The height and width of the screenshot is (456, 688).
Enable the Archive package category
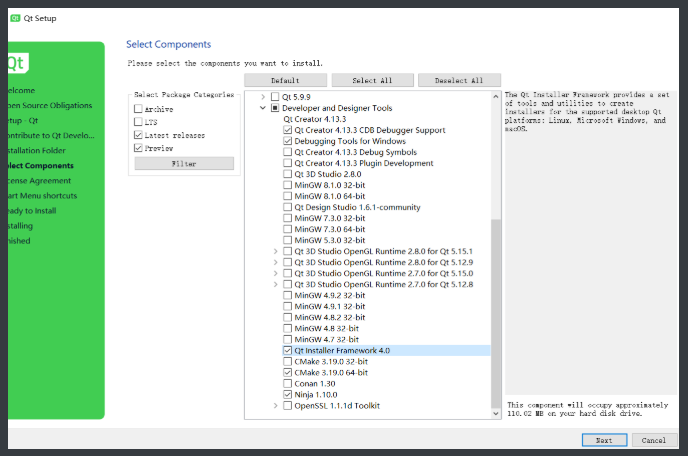pyautogui.click(x=138, y=108)
